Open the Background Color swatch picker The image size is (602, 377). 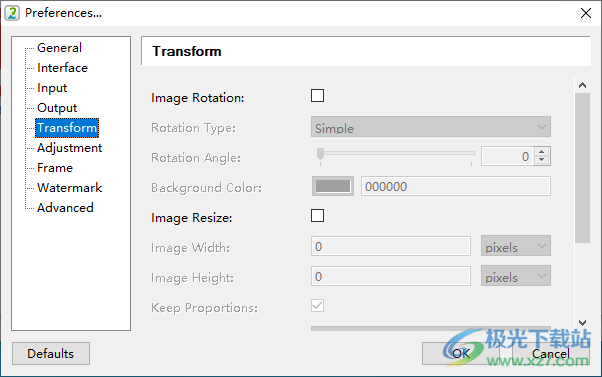(333, 187)
